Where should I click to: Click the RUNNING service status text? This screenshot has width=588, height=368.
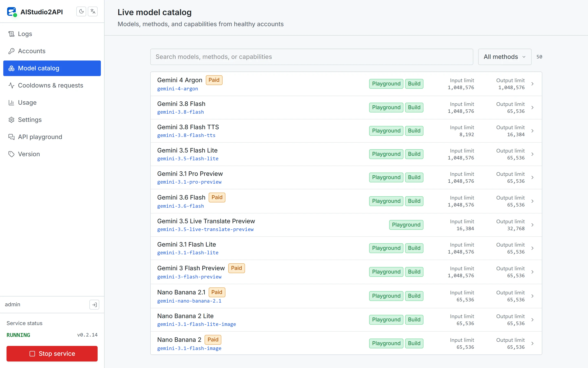point(18,335)
